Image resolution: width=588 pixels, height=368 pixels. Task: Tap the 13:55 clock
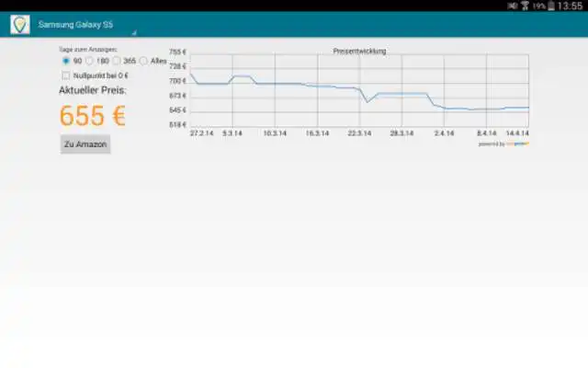[570, 6]
